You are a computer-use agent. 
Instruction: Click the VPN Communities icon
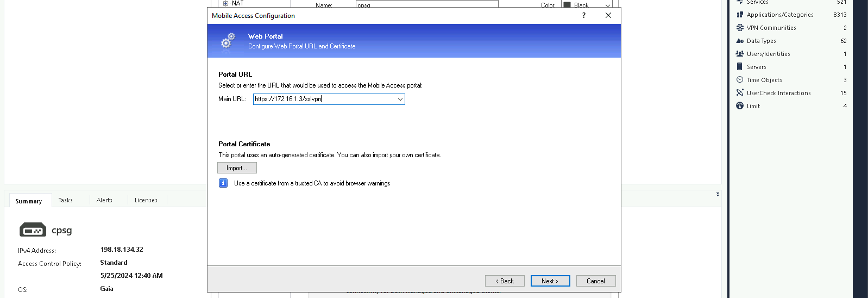click(x=739, y=28)
